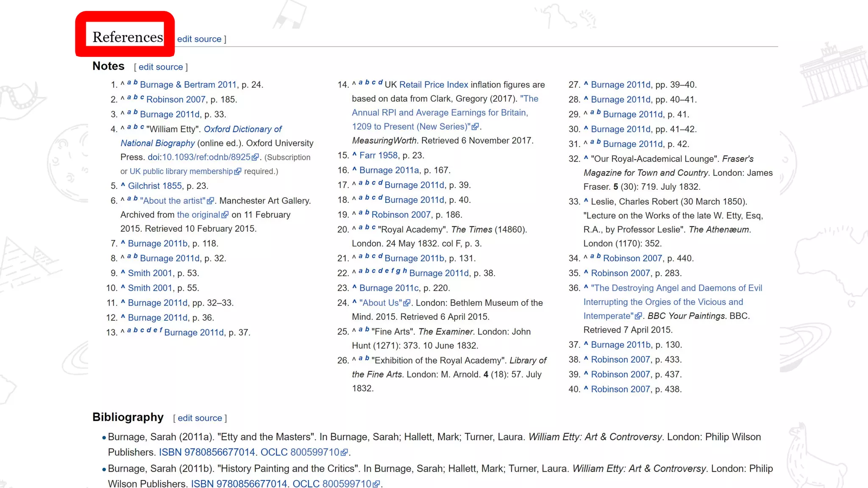The image size is (868, 488).
Task: Click external link icon after UK public library membership
Action: coord(238,171)
